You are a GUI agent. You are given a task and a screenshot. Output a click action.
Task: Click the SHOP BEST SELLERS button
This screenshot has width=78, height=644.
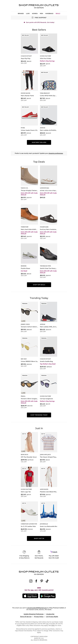(x=39, y=142)
